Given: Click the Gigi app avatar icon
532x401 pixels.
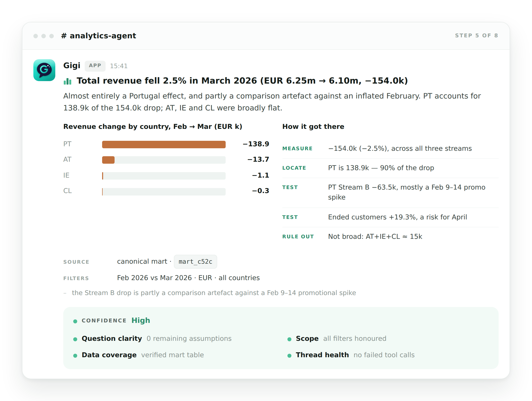Looking at the screenshot, I should click(x=44, y=70).
